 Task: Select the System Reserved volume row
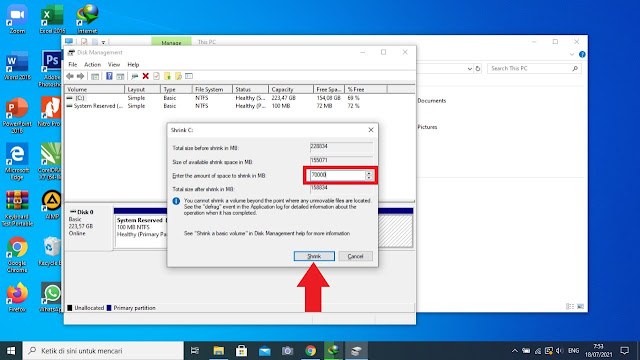tap(240, 106)
